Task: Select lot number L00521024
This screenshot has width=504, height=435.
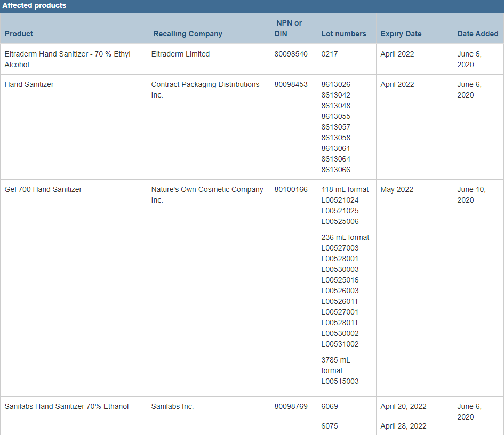Action: (x=340, y=200)
